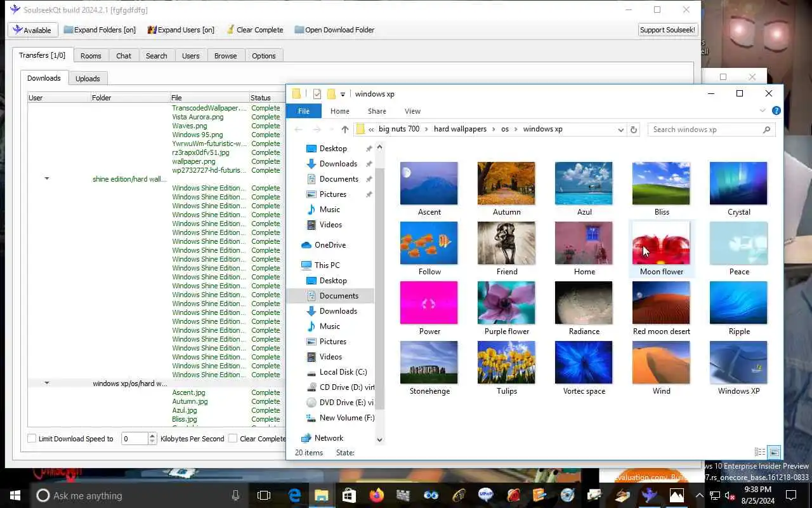Select the Autumn wallpaper thumbnail

506,184
